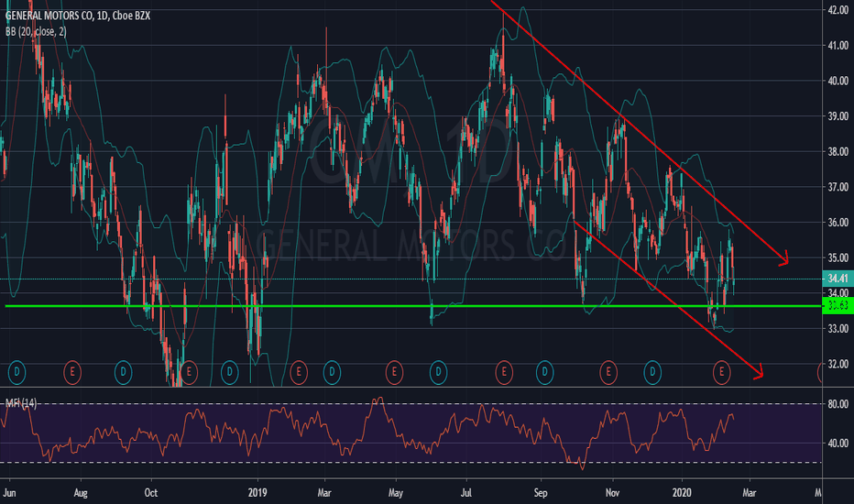Click the Nov label on time axis

612,493
